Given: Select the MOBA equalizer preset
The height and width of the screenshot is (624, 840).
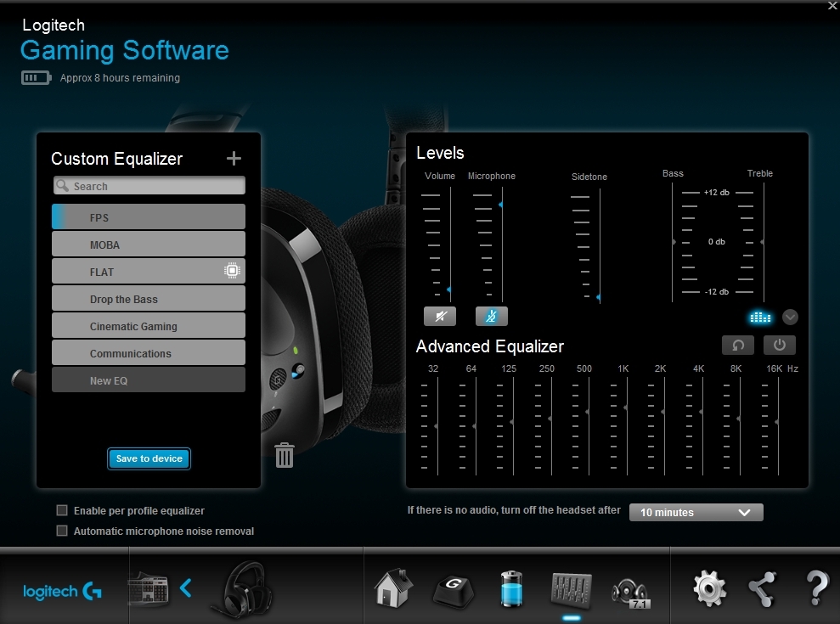Looking at the screenshot, I should 149,245.
